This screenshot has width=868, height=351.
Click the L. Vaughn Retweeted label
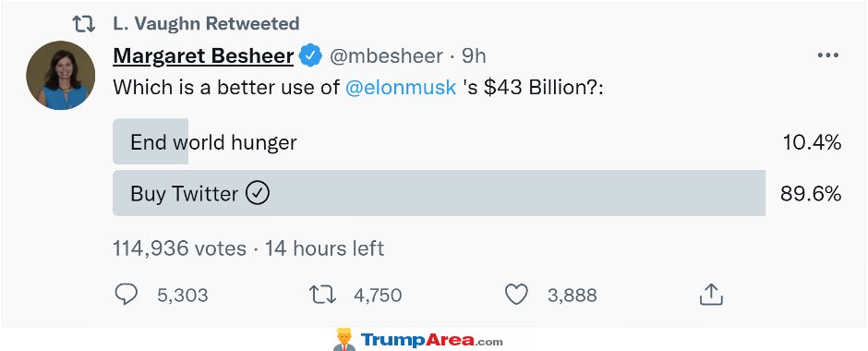(x=206, y=24)
